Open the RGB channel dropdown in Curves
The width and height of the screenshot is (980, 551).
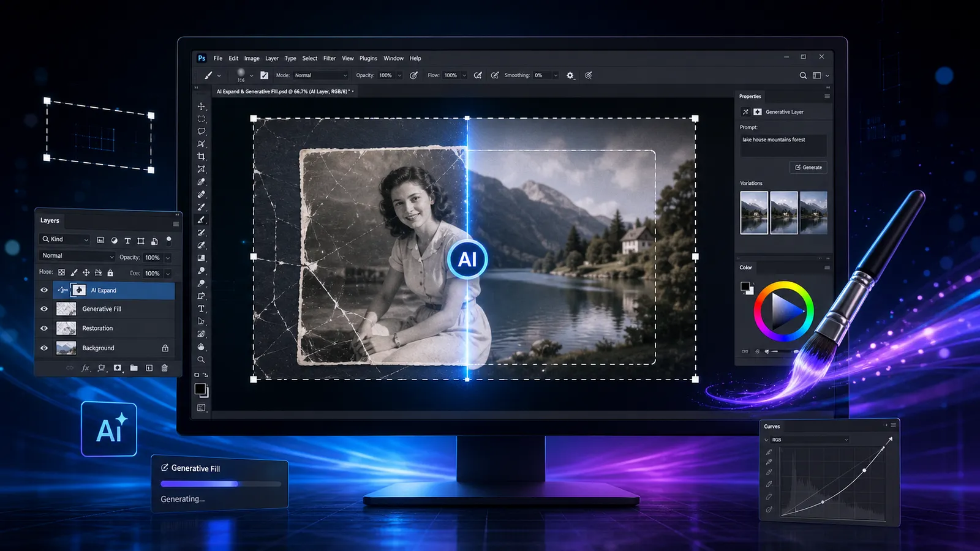coord(810,440)
